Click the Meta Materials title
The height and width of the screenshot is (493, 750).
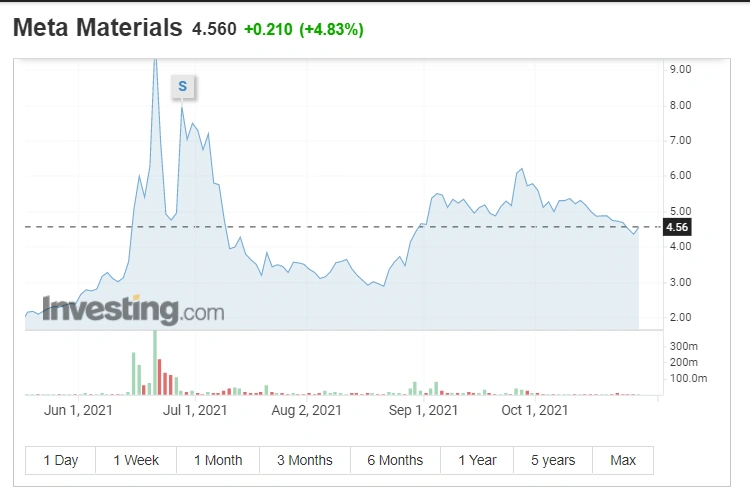pos(98,28)
